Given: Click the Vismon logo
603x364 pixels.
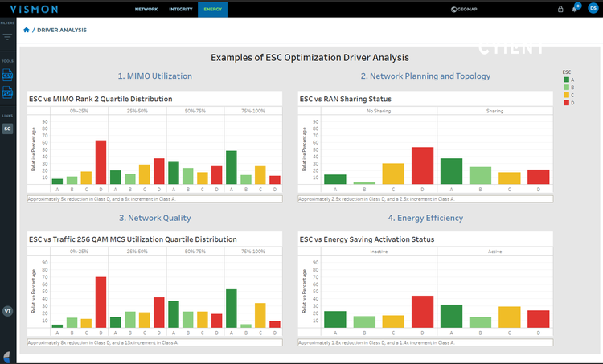Looking at the screenshot, I should tap(34, 9).
